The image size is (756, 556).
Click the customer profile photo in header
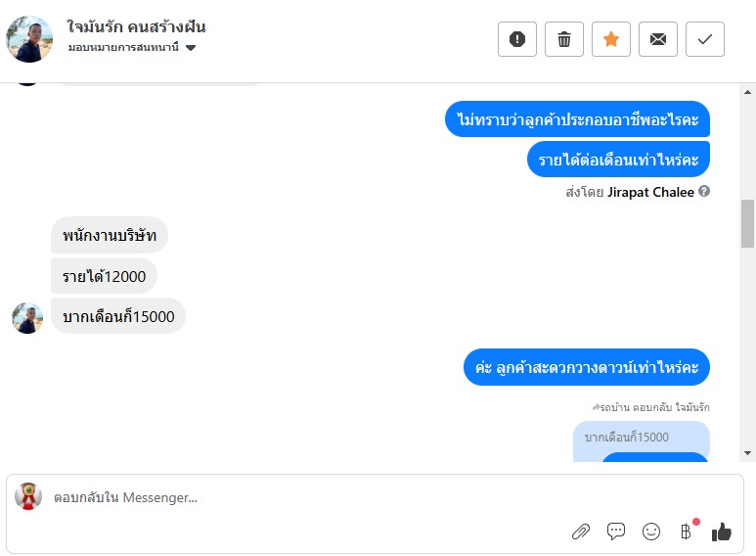point(29,39)
